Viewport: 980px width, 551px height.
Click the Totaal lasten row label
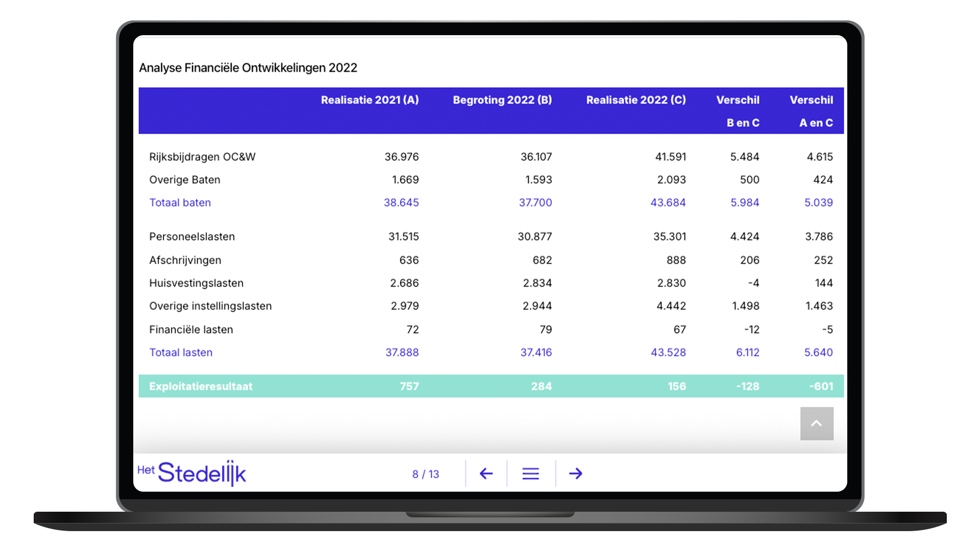(x=181, y=353)
